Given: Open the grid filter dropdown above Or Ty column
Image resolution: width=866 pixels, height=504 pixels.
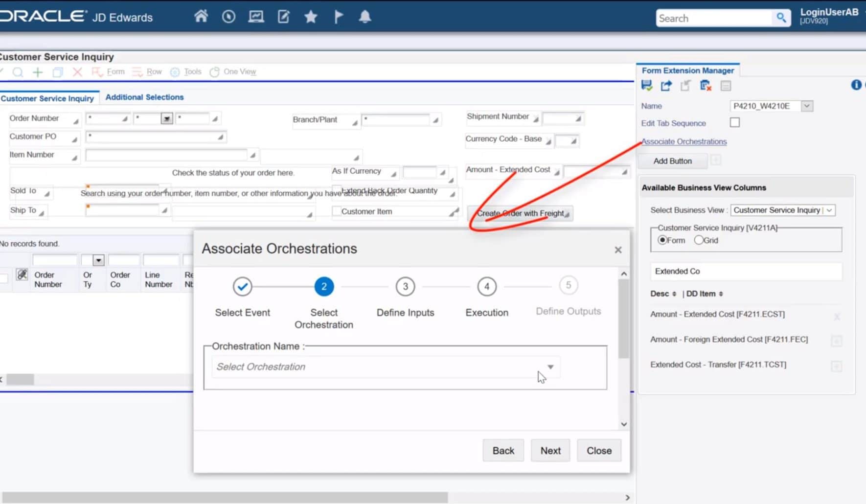Looking at the screenshot, I should 98,260.
